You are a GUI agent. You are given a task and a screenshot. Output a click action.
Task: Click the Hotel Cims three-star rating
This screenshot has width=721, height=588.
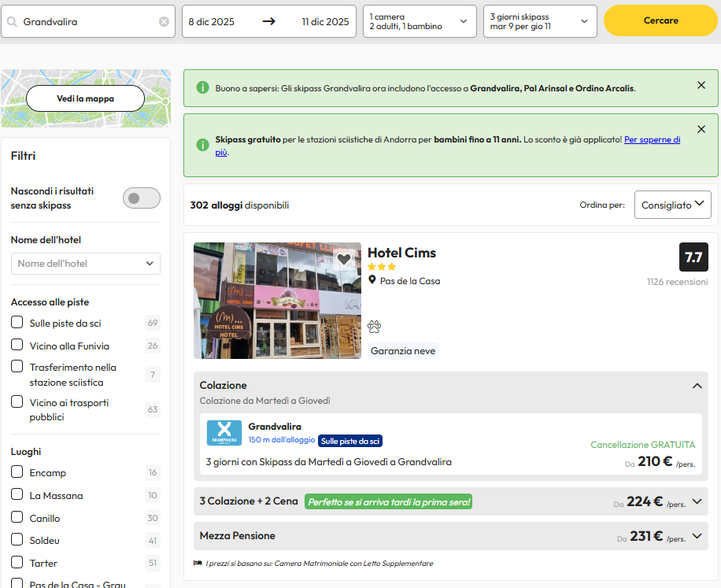[382, 267]
